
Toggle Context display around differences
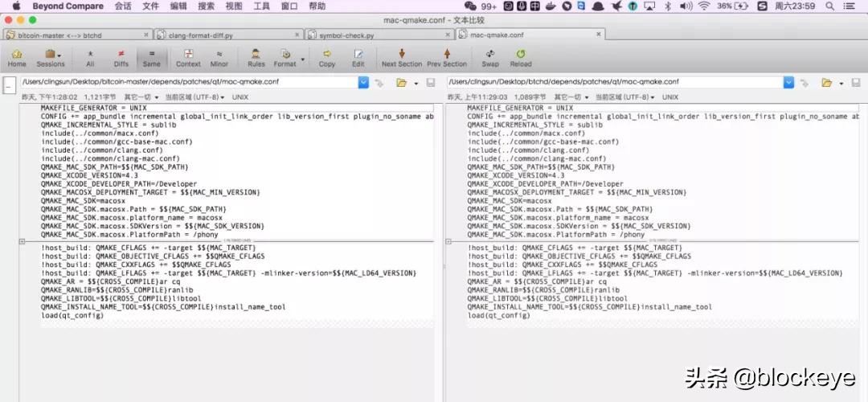point(188,58)
